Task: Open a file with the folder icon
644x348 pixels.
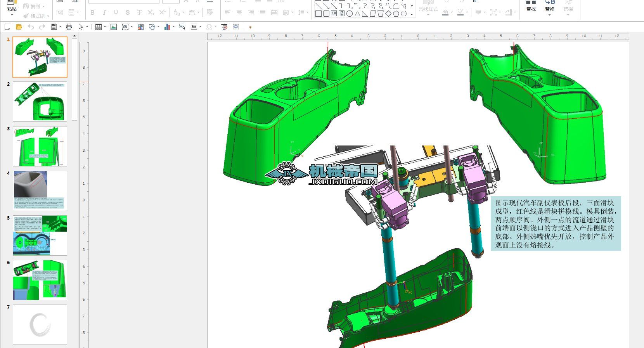Action: [x=19, y=27]
